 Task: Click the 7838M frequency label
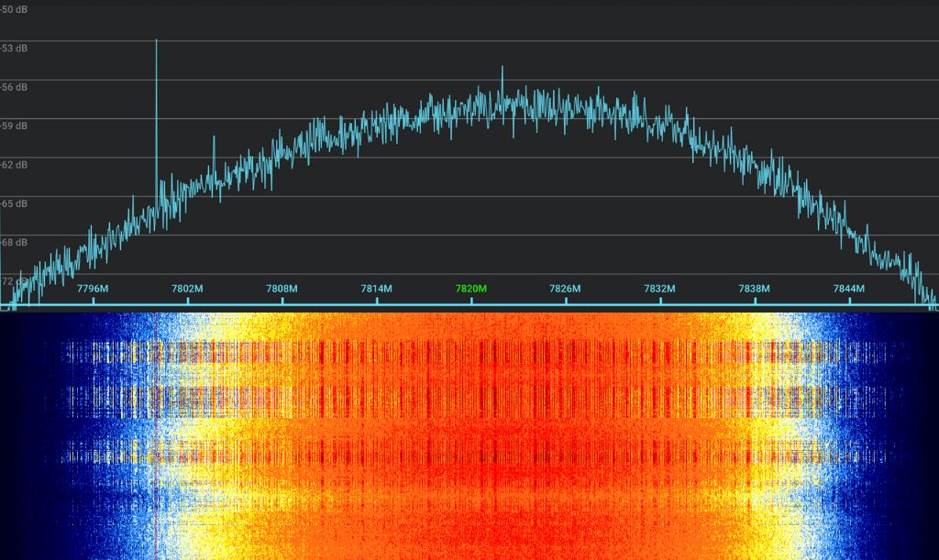pyautogui.click(x=754, y=289)
